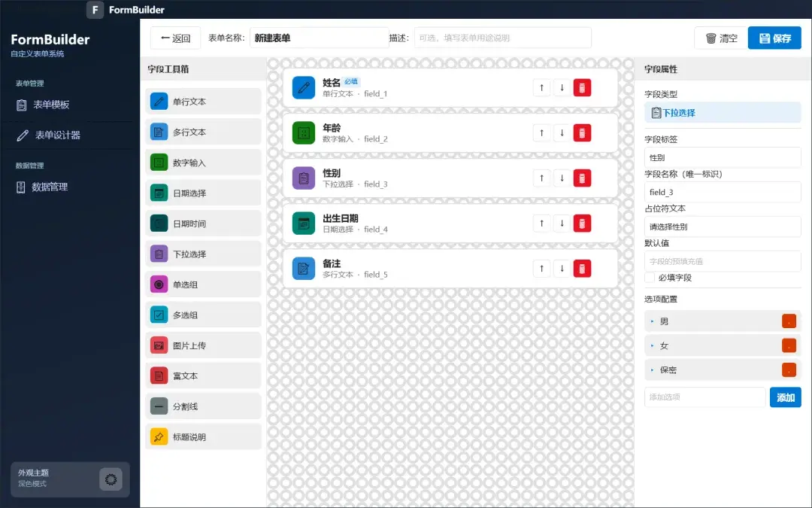
Task: Remove the 男 option
Action: click(x=789, y=321)
